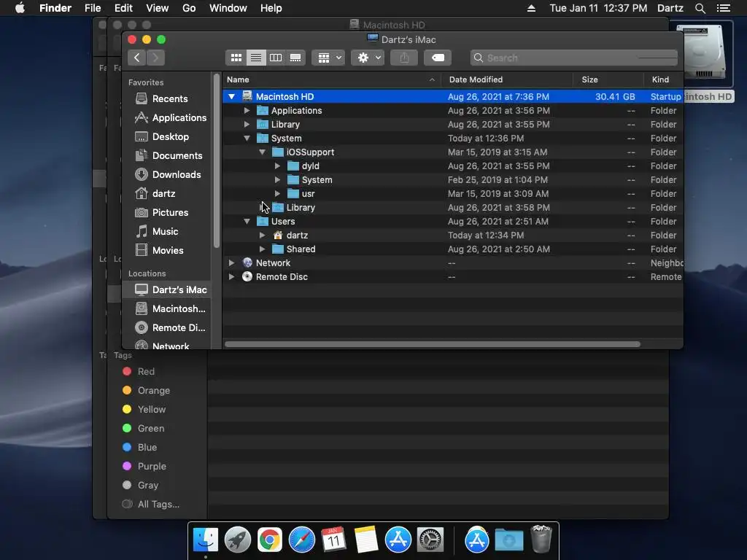Open Launchpad from the Dock
The width and height of the screenshot is (747, 560).
[237, 540]
